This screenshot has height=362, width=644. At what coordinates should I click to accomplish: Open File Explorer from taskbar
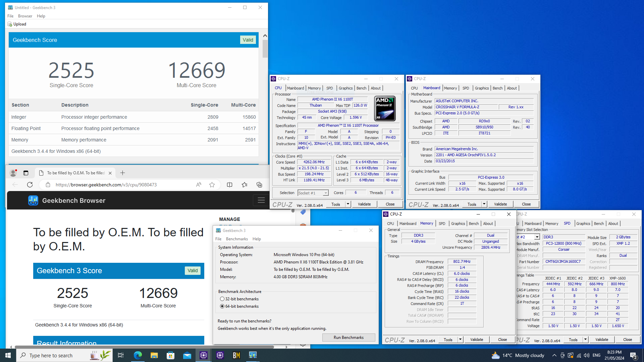click(x=154, y=355)
